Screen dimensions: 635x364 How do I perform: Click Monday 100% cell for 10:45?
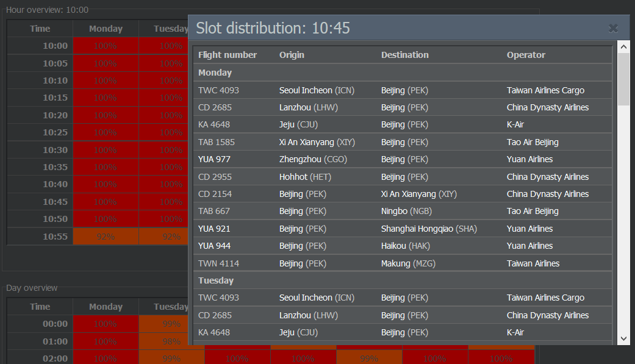106,202
